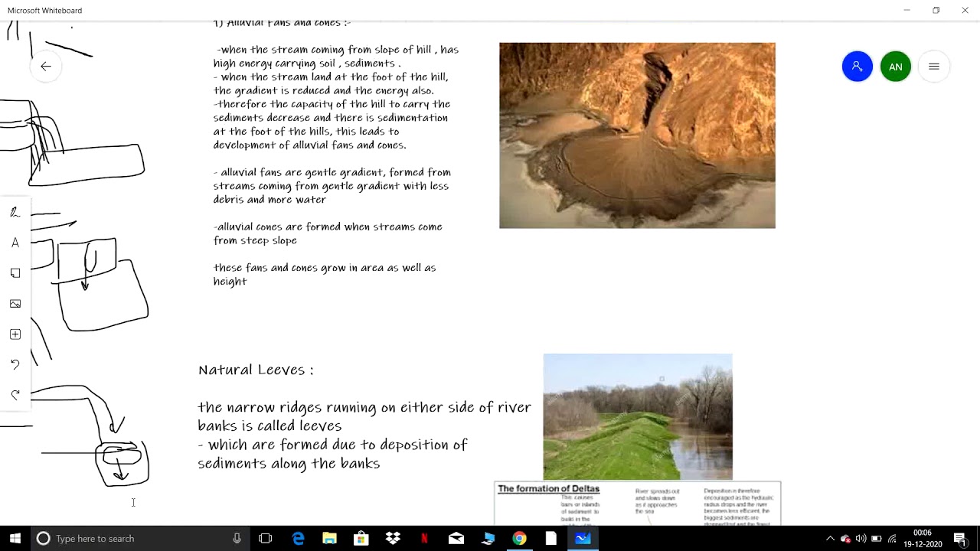980x551 pixels.
Task: Open the insert menu plus icon
Action: click(x=15, y=334)
